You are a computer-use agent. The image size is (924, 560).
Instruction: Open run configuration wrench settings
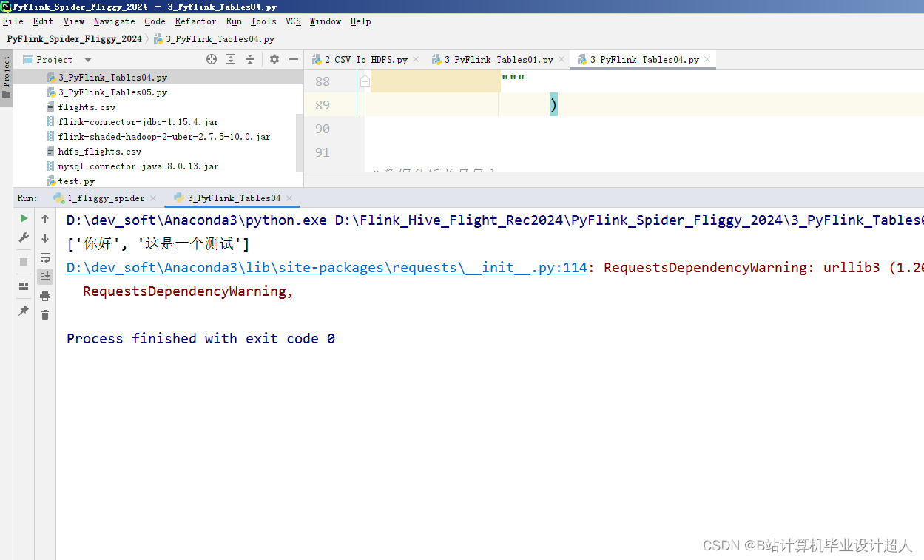pyautogui.click(x=24, y=238)
